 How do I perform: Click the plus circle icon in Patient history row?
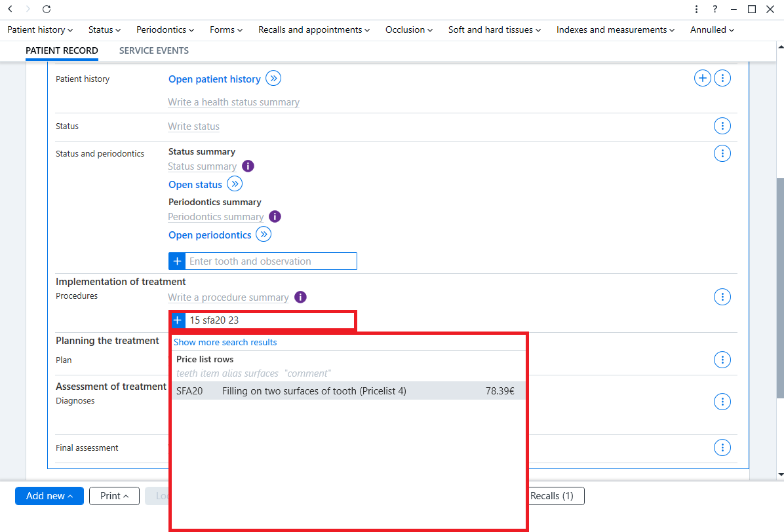703,78
